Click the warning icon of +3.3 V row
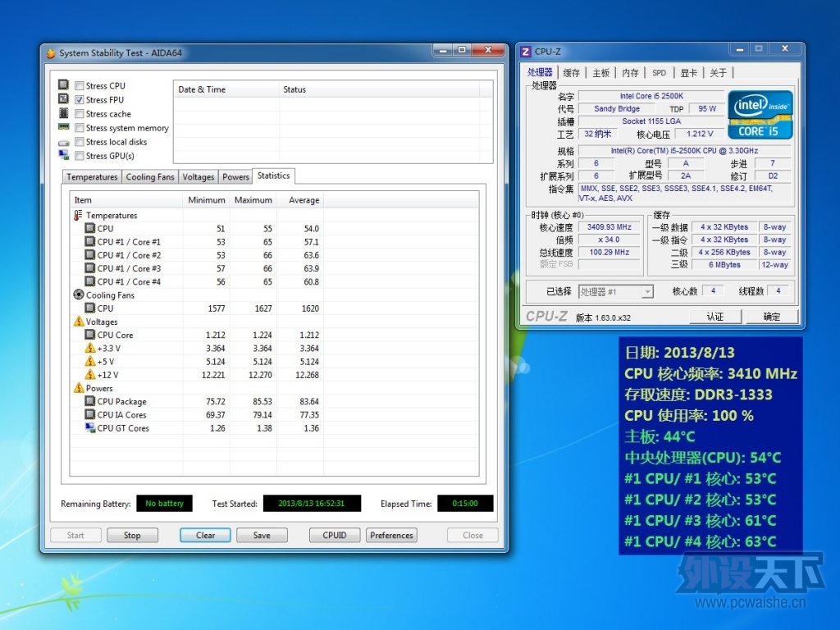The height and width of the screenshot is (630, 840). tap(90, 348)
